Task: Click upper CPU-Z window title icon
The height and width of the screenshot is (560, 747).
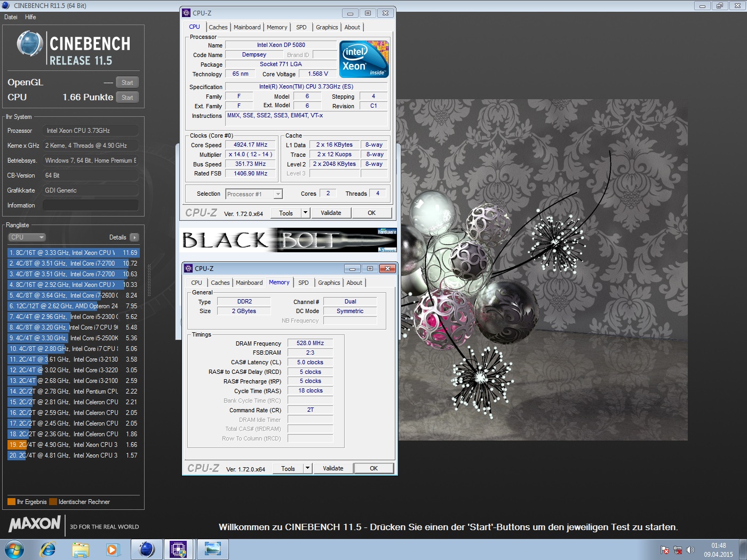Action: pyautogui.click(x=186, y=13)
